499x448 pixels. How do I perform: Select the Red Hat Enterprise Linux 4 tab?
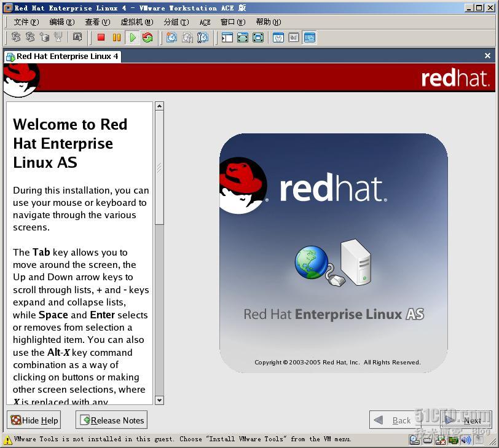click(63, 57)
